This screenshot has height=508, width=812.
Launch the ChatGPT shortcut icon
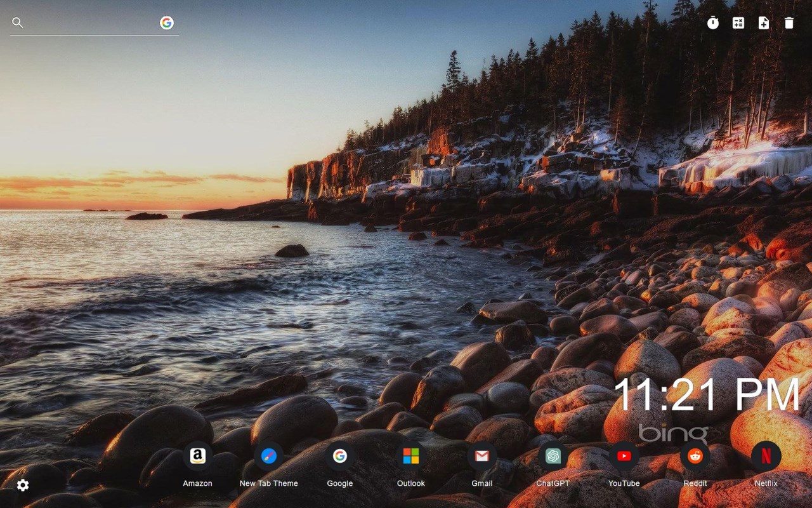(553, 456)
